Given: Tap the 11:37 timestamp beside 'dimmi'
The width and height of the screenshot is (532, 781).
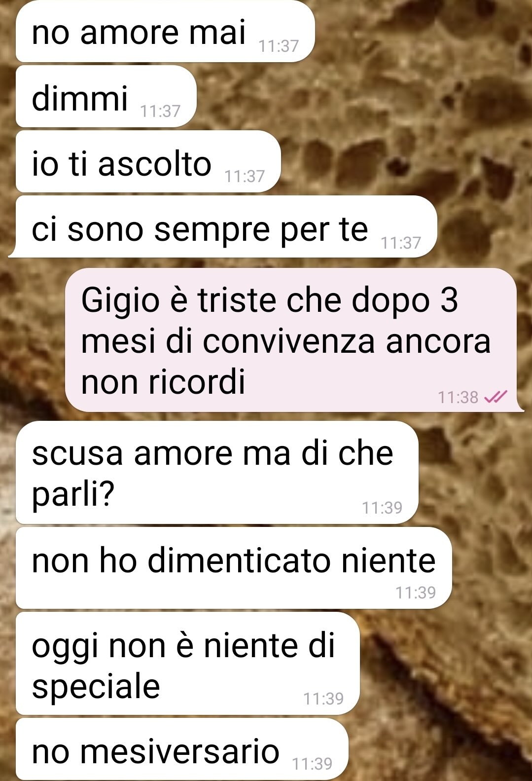Looking at the screenshot, I should (160, 111).
